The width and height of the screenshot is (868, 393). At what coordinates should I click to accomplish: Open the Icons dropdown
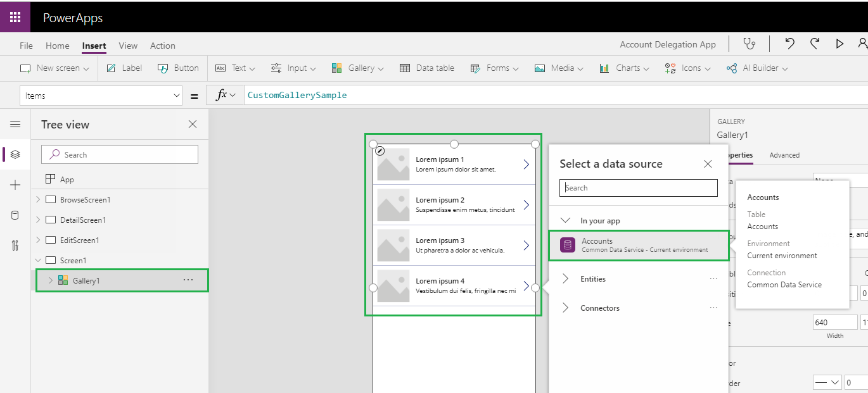point(688,68)
